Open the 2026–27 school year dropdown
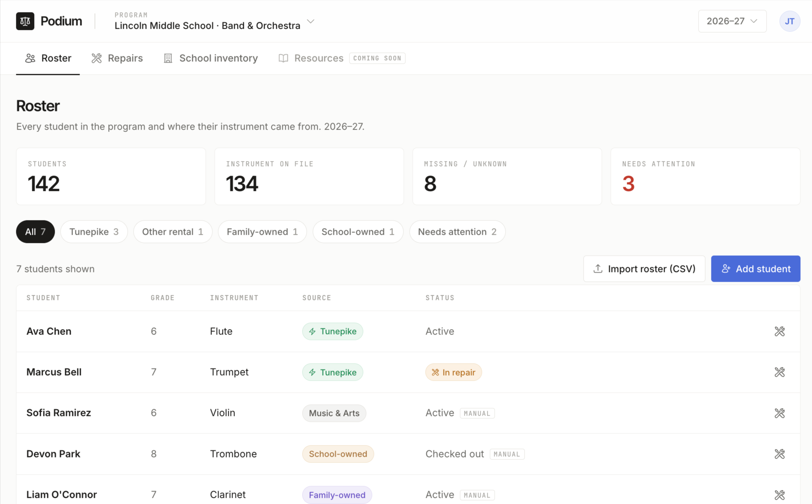This screenshot has height=504, width=812. click(x=732, y=21)
